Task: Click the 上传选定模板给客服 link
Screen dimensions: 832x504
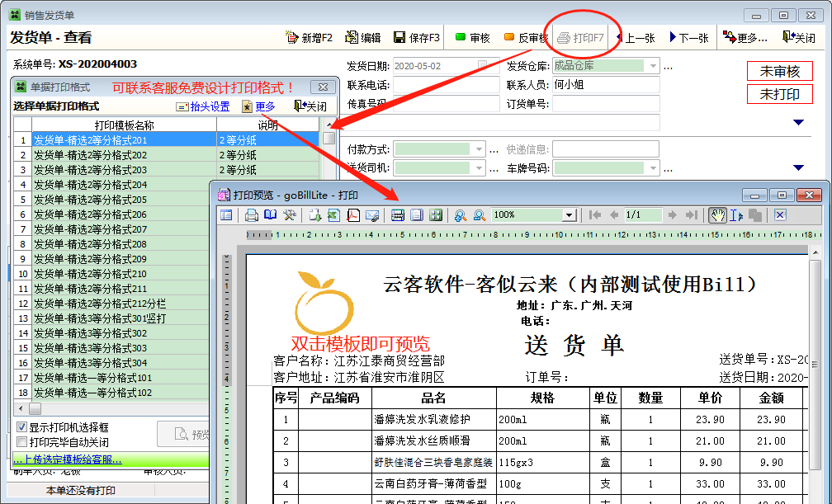Action: click(x=68, y=459)
